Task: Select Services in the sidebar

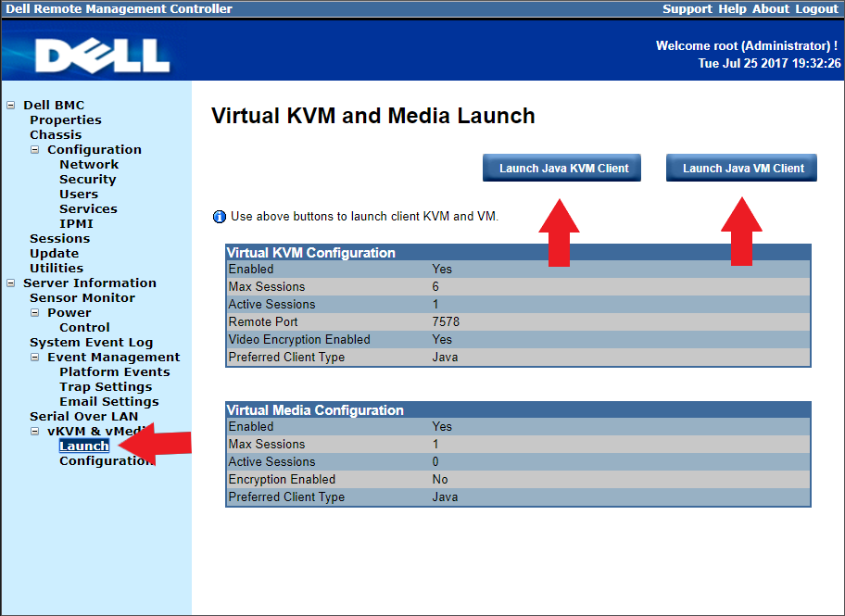Action: (88, 209)
